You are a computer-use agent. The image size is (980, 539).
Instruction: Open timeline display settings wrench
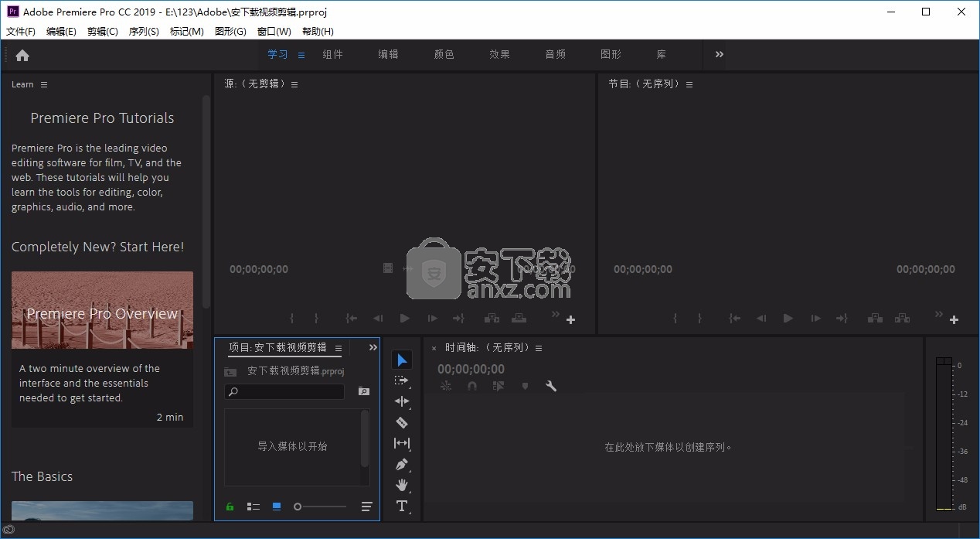(551, 386)
